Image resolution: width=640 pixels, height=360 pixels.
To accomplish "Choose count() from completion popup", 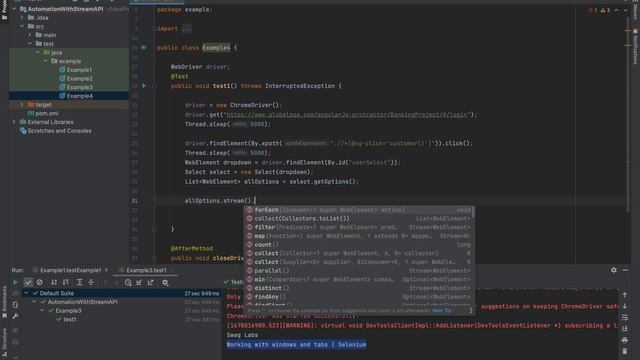I will click(359, 244).
